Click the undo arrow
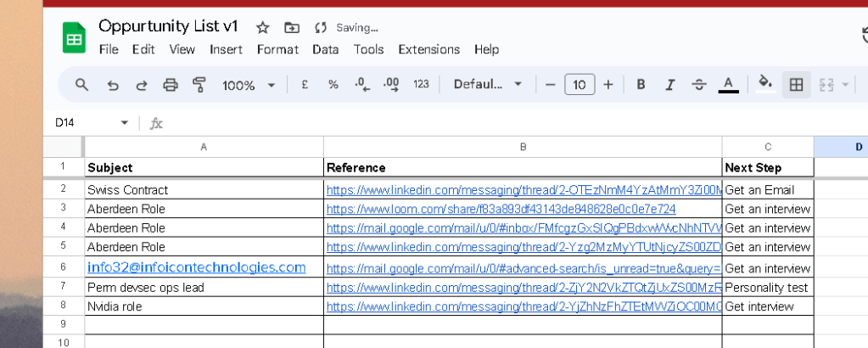The width and height of the screenshot is (868, 348). click(x=112, y=85)
